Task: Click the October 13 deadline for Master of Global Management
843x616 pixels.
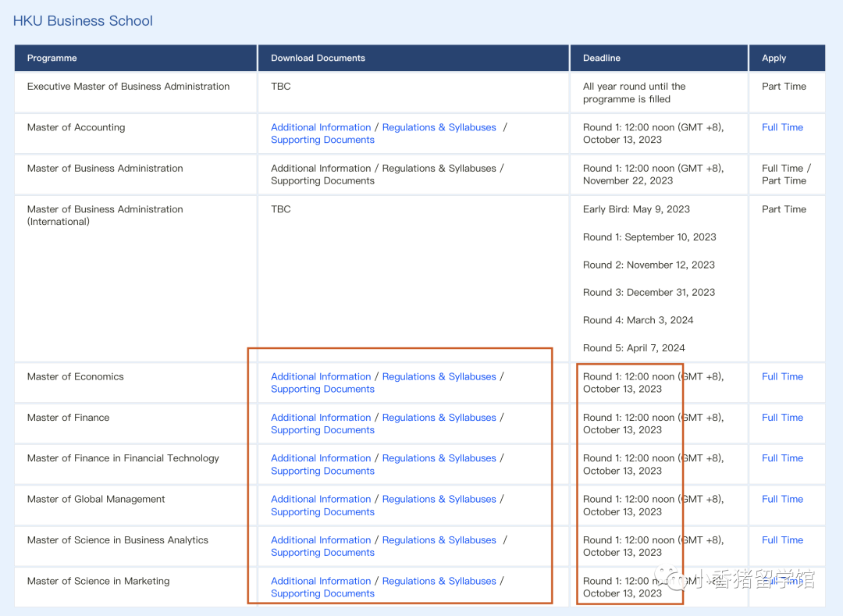Action: [653, 506]
